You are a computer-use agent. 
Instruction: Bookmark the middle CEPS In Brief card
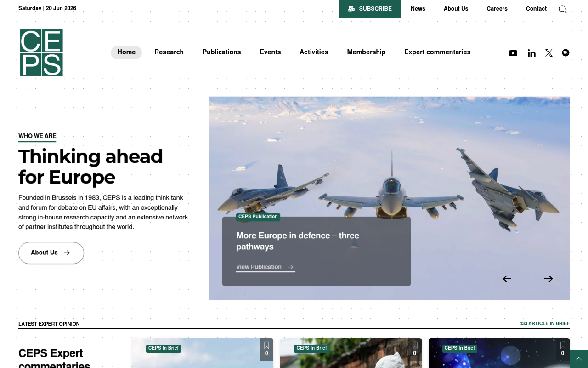pos(414,349)
